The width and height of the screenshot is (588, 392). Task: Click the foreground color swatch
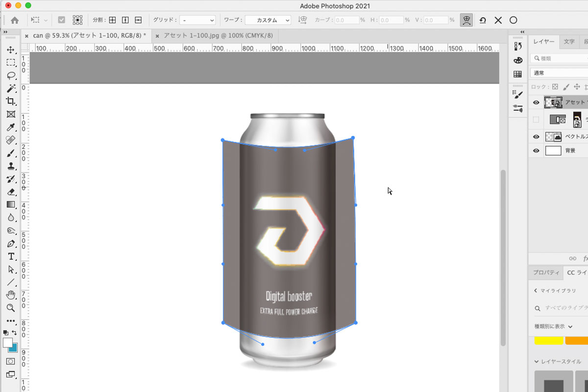pos(7,342)
